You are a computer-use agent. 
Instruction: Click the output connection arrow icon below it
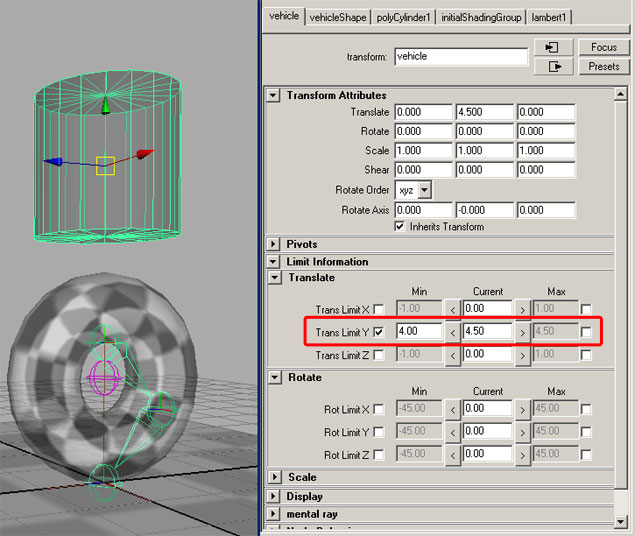pyautogui.click(x=553, y=66)
